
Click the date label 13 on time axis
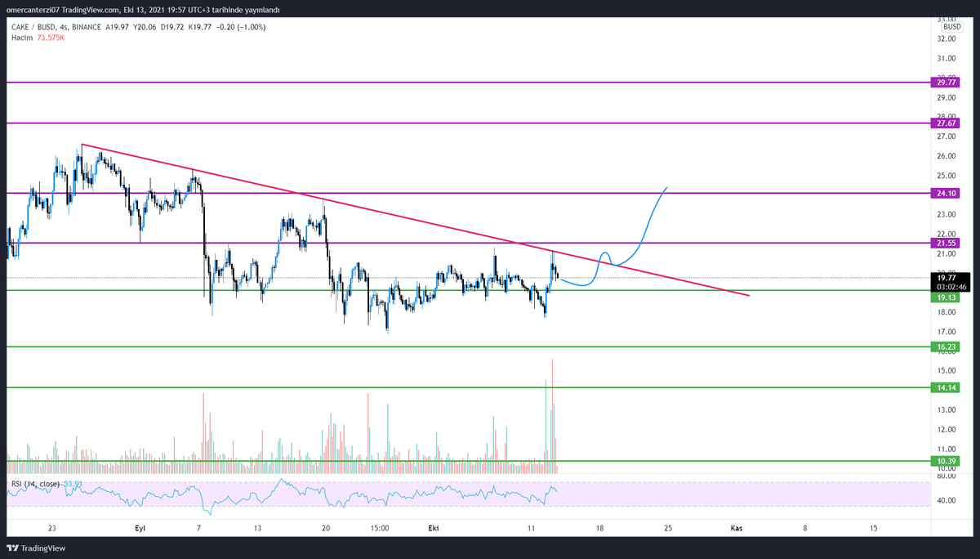coord(256,529)
